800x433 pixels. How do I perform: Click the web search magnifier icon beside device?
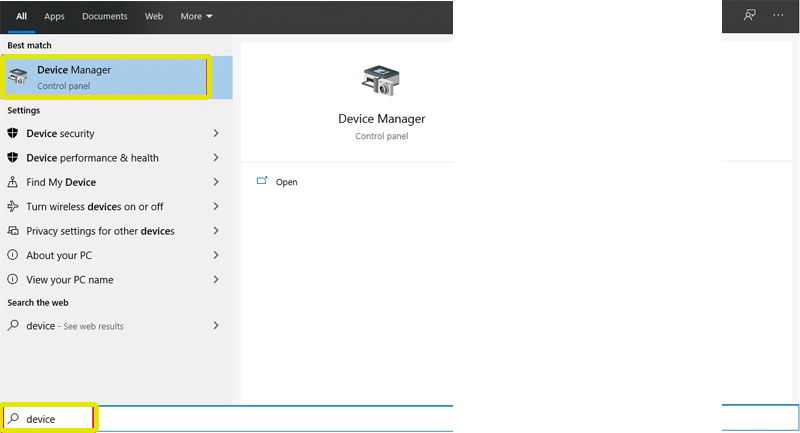point(13,325)
